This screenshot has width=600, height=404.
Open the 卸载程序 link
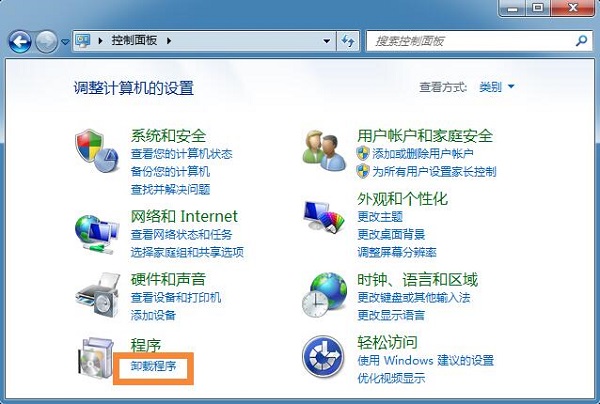point(153,366)
